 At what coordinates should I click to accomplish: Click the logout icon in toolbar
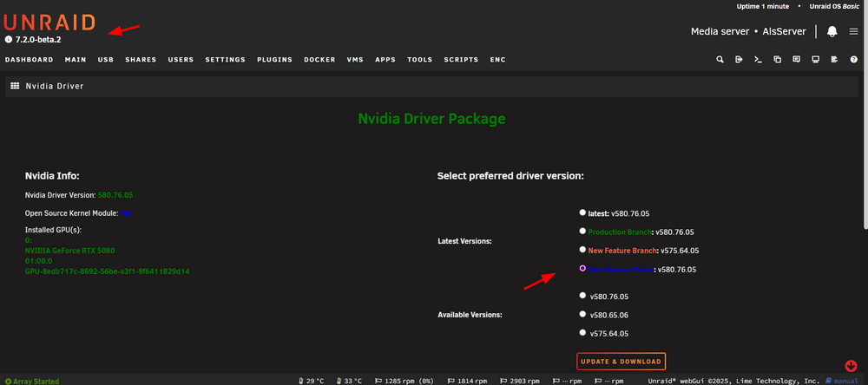pyautogui.click(x=739, y=60)
